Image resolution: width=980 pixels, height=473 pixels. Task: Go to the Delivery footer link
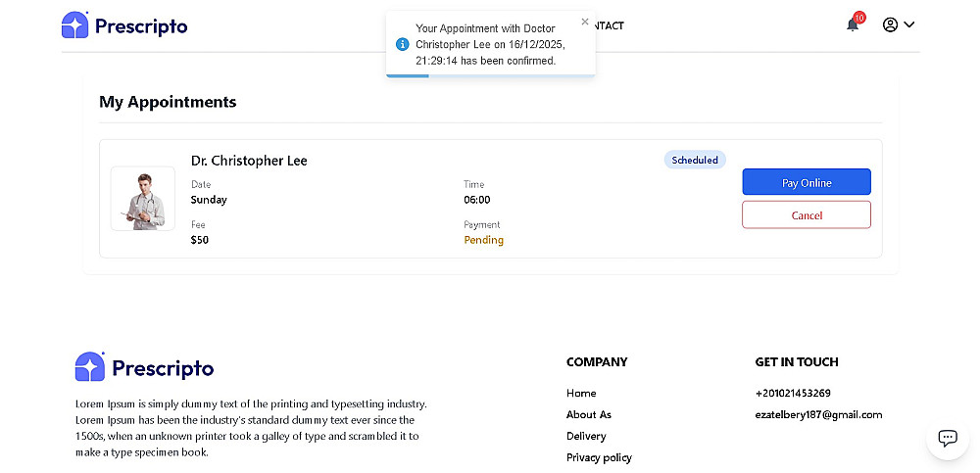click(586, 436)
